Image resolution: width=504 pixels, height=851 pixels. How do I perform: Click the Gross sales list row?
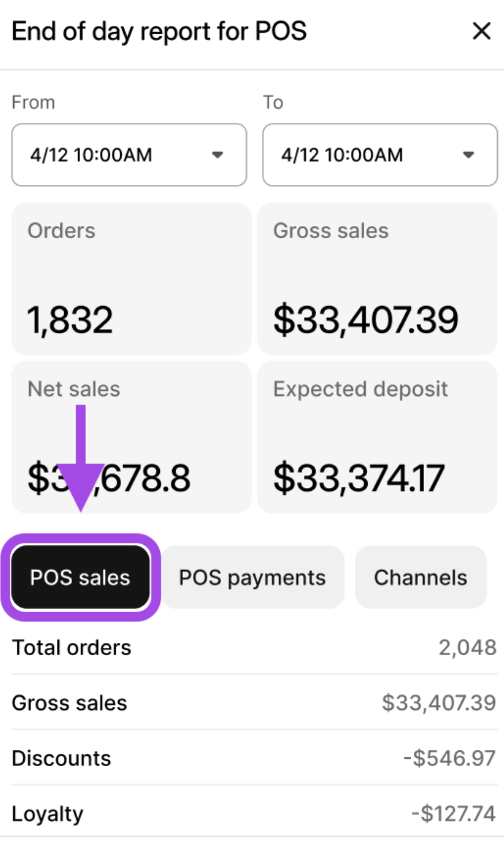[x=253, y=703]
